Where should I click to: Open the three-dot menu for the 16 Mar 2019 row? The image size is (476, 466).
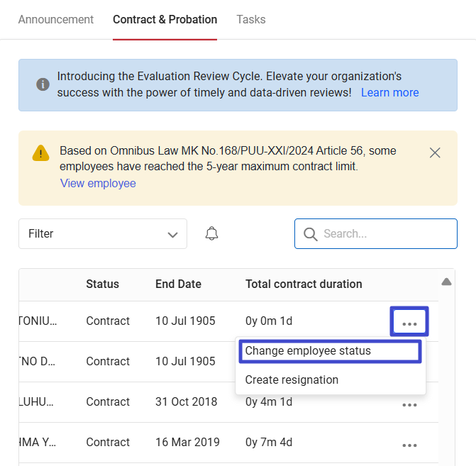point(409,445)
